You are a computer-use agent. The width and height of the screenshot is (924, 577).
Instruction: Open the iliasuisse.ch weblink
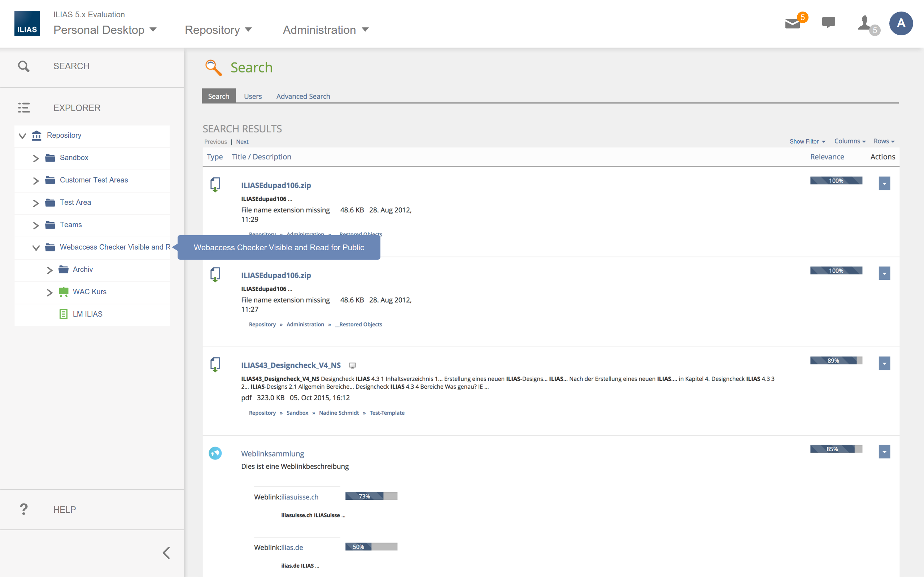299,497
